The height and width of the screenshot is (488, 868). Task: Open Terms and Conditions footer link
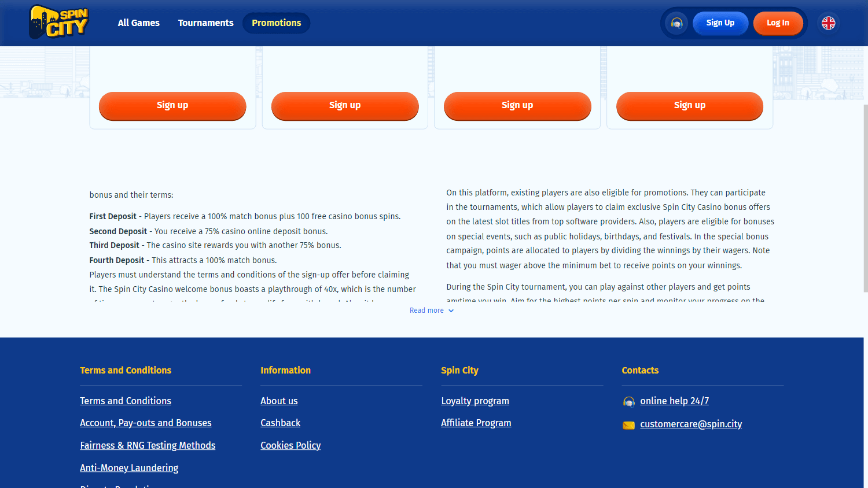point(126,401)
